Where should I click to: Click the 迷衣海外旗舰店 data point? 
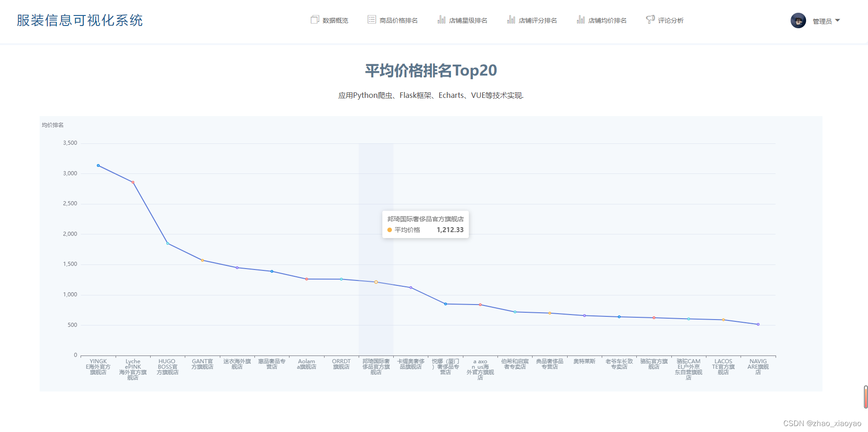click(237, 268)
